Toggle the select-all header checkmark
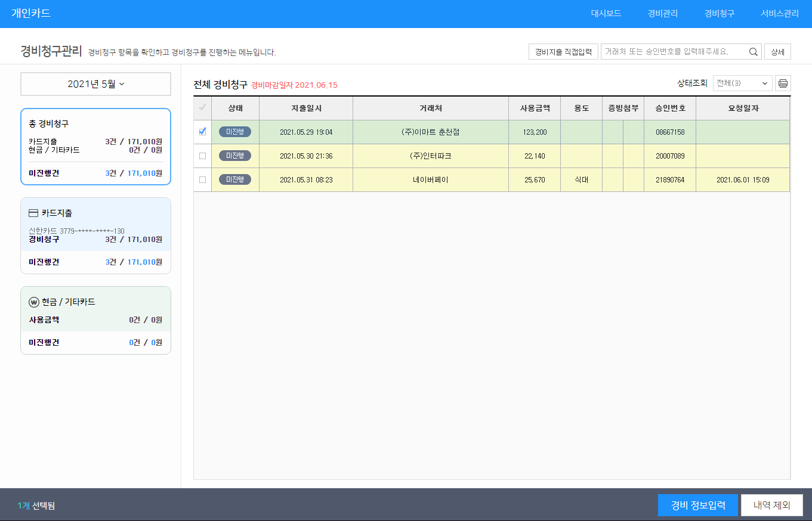This screenshot has height=521, width=812. pyautogui.click(x=202, y=108)
